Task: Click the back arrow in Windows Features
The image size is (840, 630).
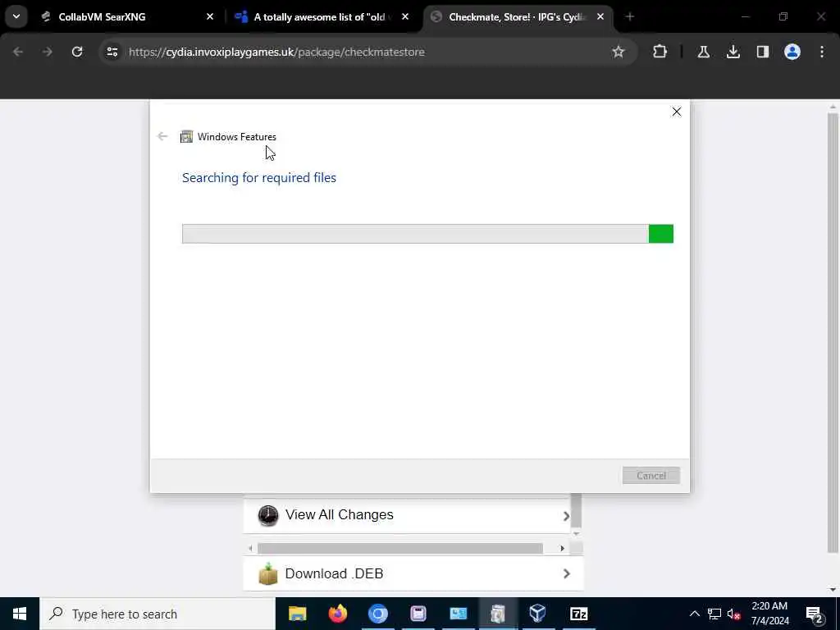Action: 162,137
